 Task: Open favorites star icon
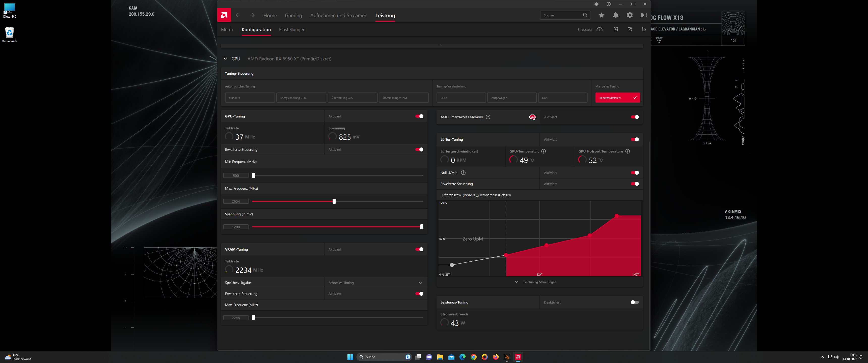[x=602, y=15]
